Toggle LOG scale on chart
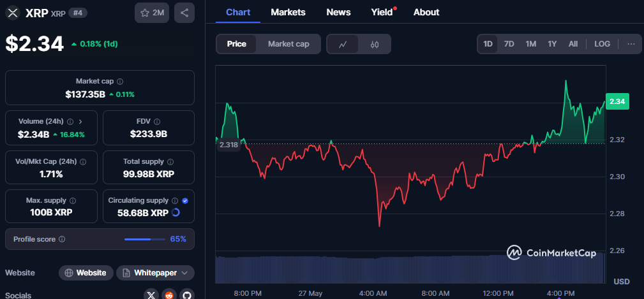644x299 pixels. click(602, 44)
